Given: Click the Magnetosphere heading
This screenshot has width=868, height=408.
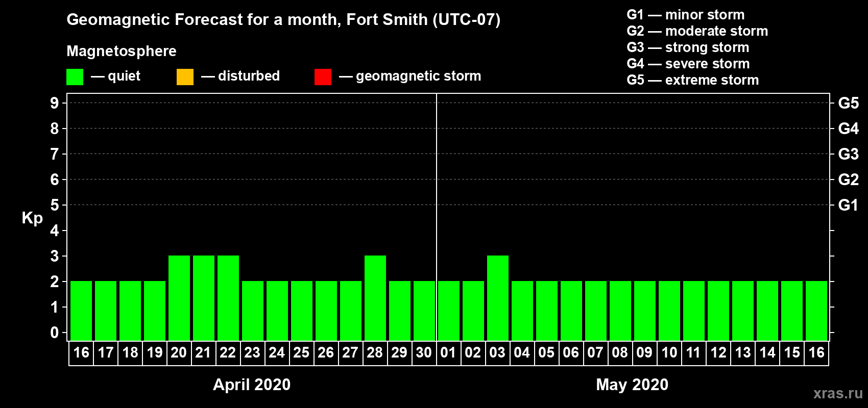Looking at the screenshot, I should tap(122, 52).
